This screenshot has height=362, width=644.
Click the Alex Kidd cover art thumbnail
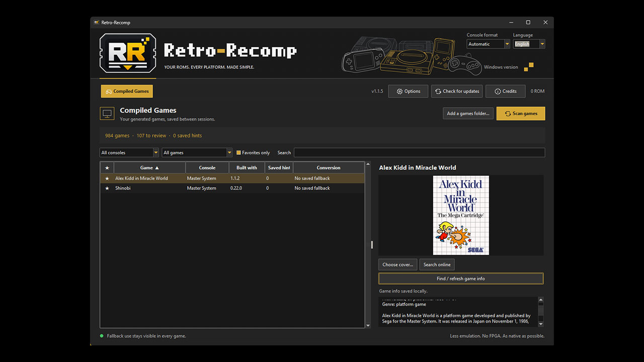(x=461, y=215)
